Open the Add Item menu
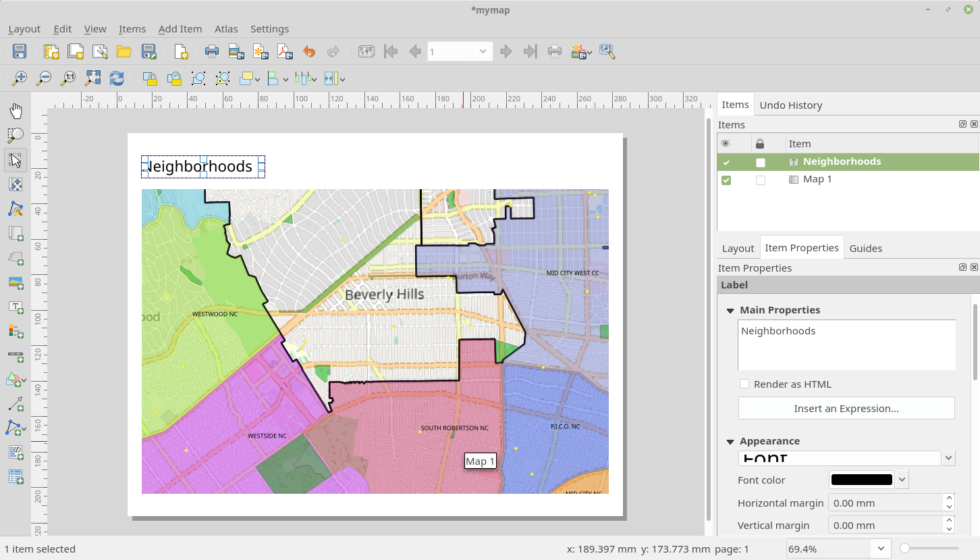 click(180, 28)
